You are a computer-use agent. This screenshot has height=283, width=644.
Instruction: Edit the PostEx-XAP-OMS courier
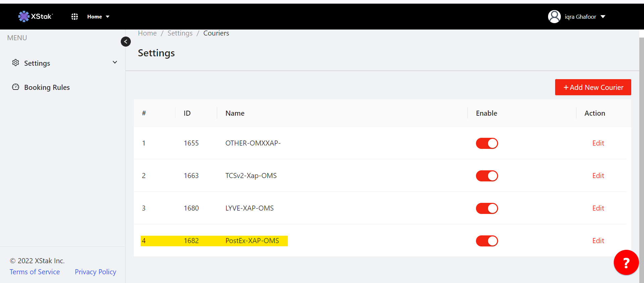598,241
